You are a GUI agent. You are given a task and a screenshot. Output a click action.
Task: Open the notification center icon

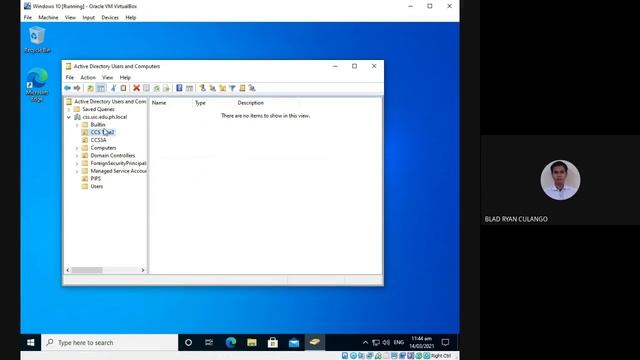pyautogui.click(x=445, y=342)
